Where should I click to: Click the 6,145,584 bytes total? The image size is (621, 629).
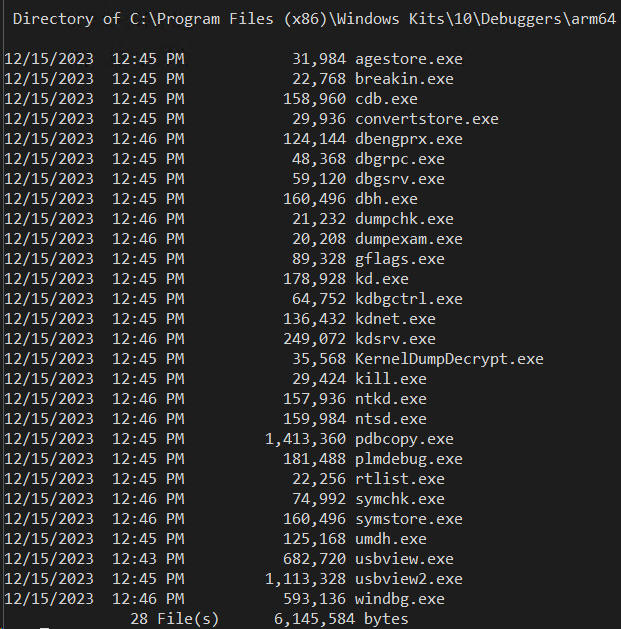(341, 619)
